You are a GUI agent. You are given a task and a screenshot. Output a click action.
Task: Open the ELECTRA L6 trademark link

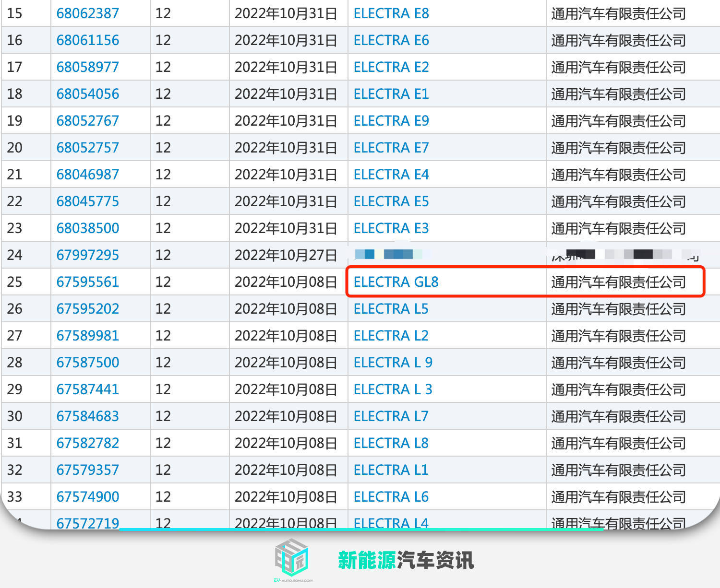(x=391, y=497)
